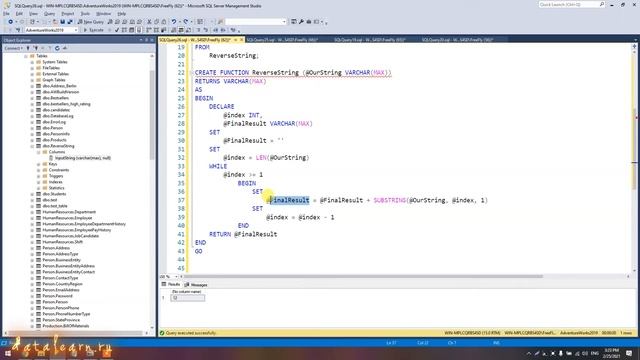Expand the dbo.Address_Berlin table node

(x=32, y=86)
